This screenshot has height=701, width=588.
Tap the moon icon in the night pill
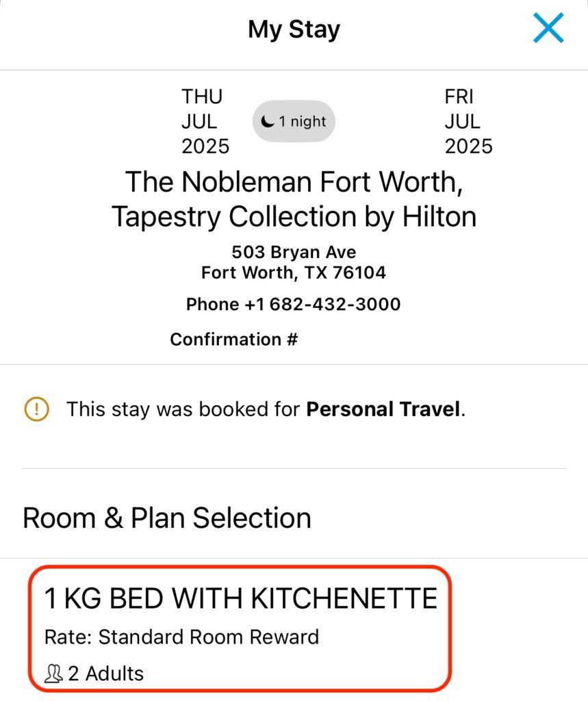268,121
